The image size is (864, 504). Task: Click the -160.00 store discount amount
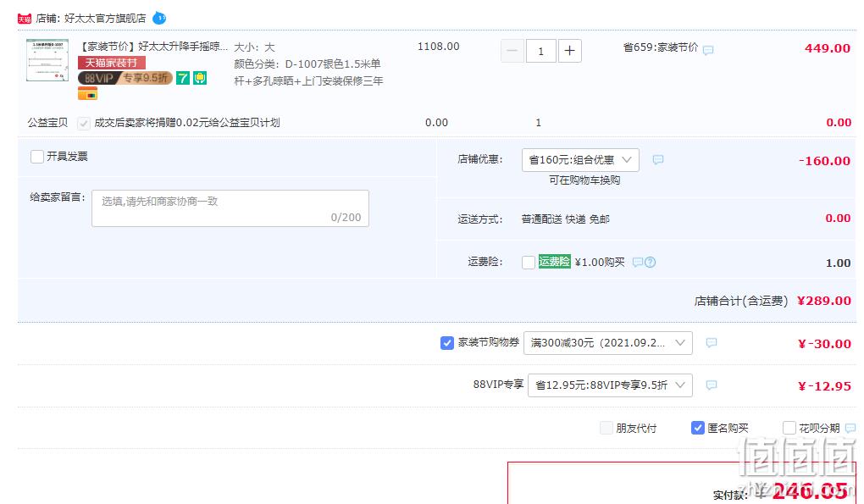(x=824, y=161)
